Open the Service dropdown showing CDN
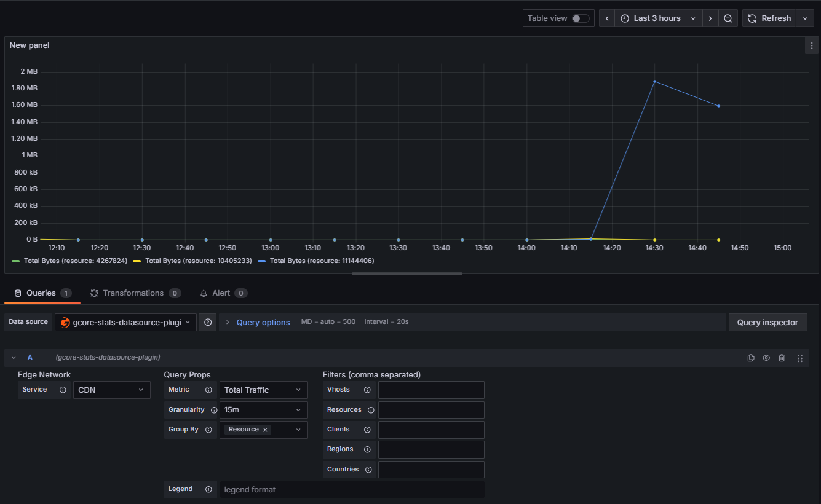The height and width of the screenshot is (504, 821). tap(111, 390)
